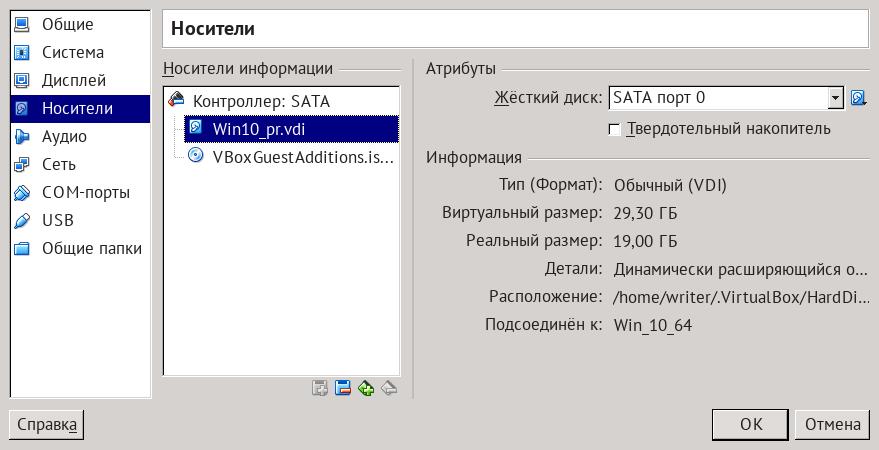Select the Win10_pr.vdi disk entry
Image resolution: width=879 pixels, height=450 pixels.
pos(292,129)
